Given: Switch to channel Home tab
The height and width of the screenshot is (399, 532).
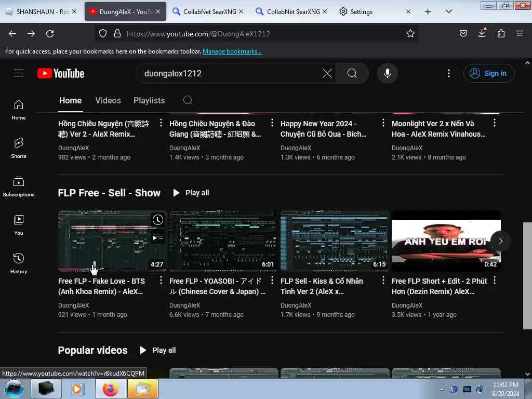Looking at the screenshot, I should click(x=70, y=100).
